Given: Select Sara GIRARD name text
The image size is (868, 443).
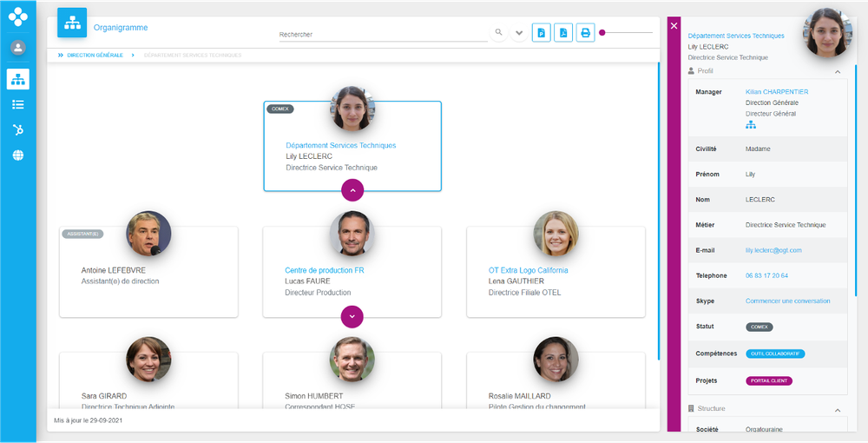Looking at the screenshot, I should coord(104,396).
